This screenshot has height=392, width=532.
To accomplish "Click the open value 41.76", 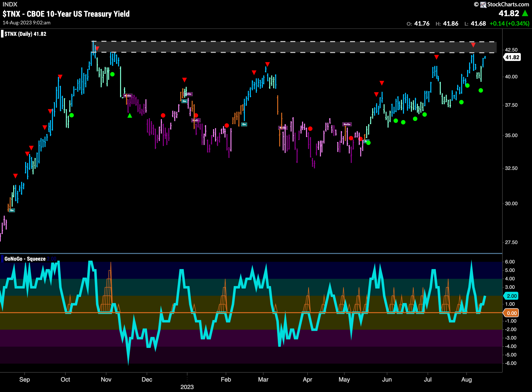I will [x=422, y=23].
